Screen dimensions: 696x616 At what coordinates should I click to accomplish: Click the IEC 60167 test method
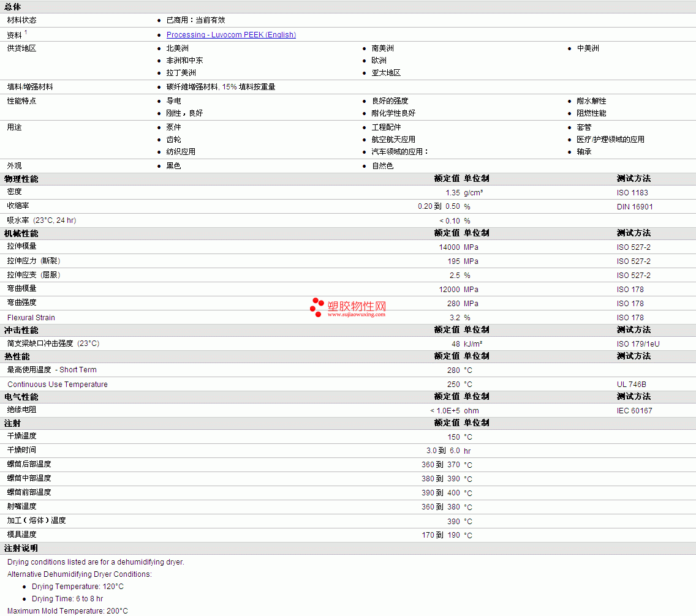(x=635, y=411)
